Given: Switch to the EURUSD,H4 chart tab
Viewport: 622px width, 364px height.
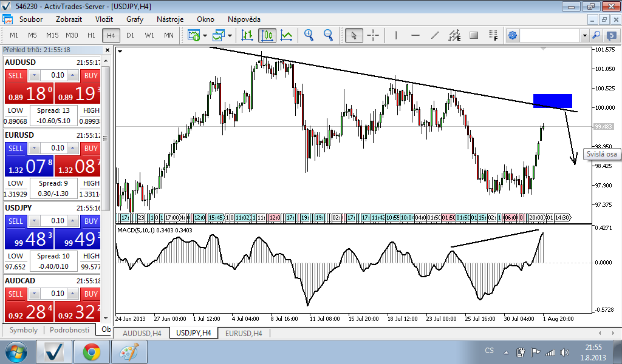Looking at the screenshot, I should point(244,333).
